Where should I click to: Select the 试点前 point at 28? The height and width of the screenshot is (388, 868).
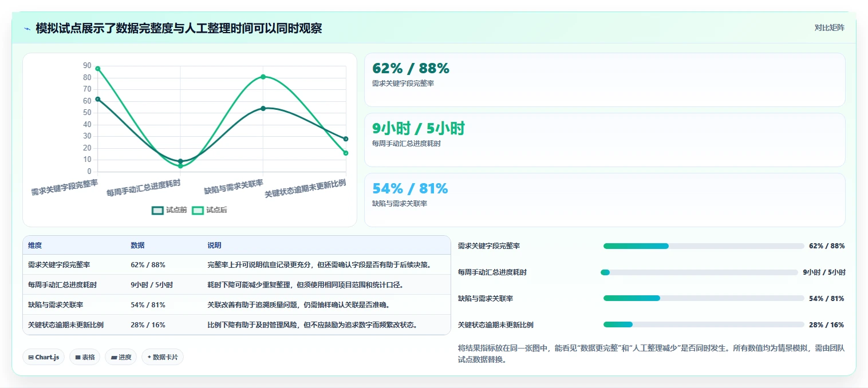[x=346, y=139]
